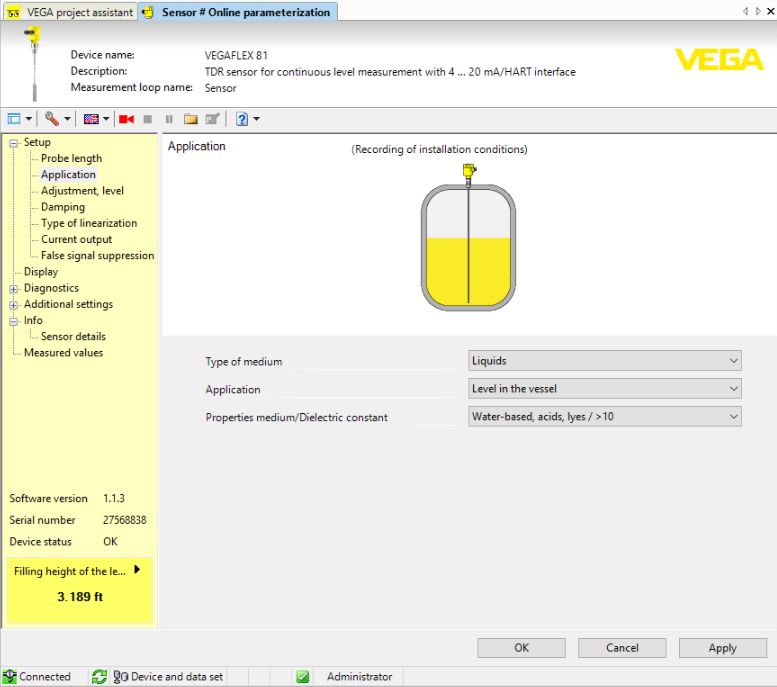Select Display in the tree

click(41, 272)
